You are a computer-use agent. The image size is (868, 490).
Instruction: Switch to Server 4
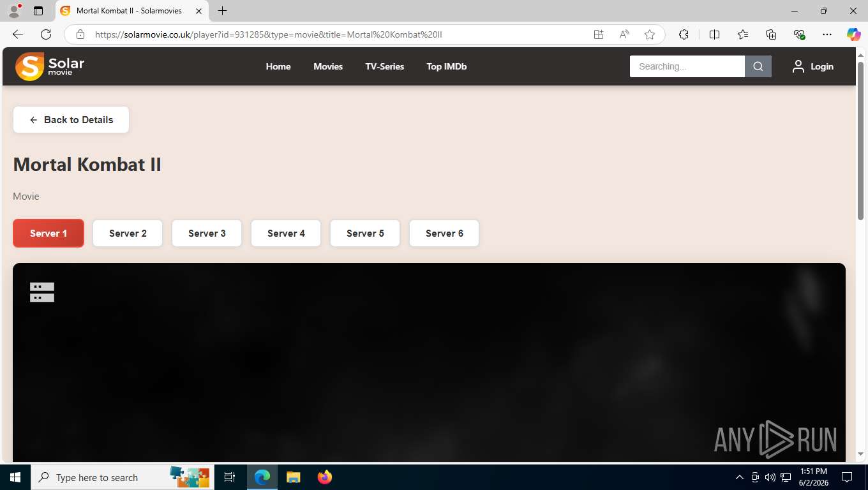click(x=286, y=234)
